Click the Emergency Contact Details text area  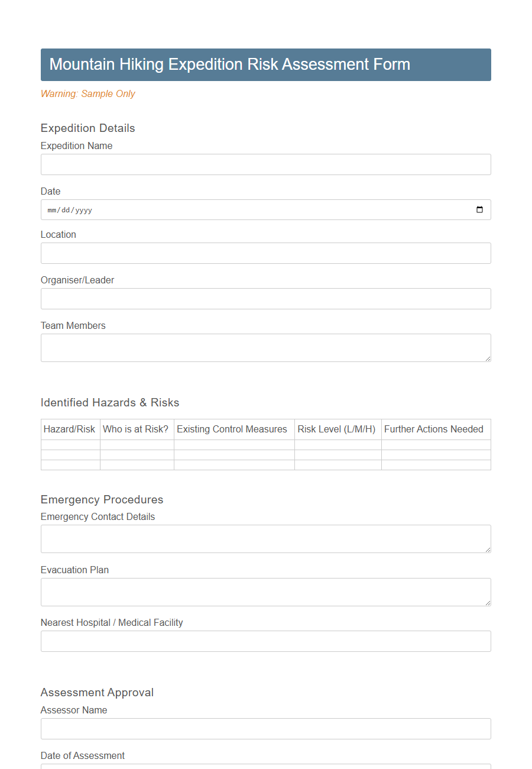265,538
